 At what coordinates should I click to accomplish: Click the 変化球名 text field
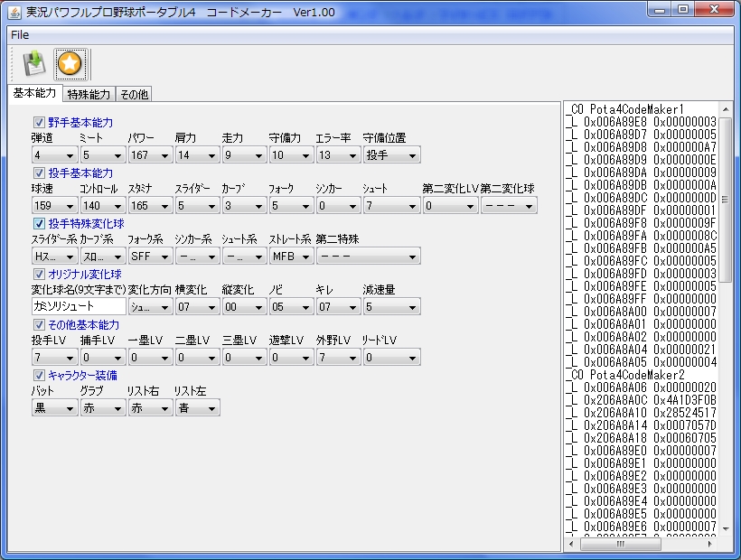point(79,306)
